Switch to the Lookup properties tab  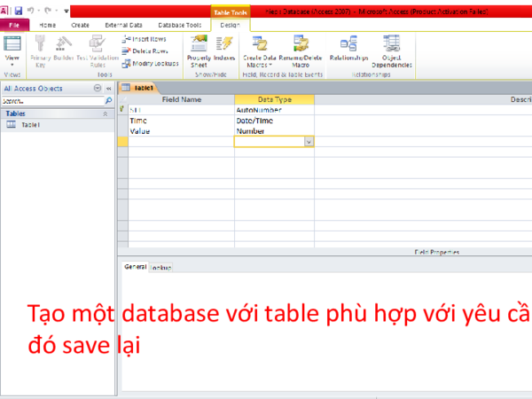[x=160, y=267]
